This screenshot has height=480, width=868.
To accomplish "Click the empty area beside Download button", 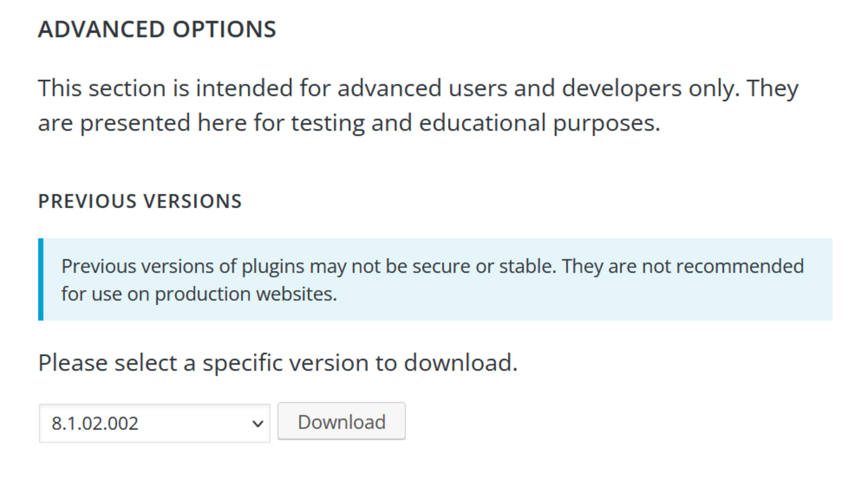I will pyautogui.click(x=472, y=421).
